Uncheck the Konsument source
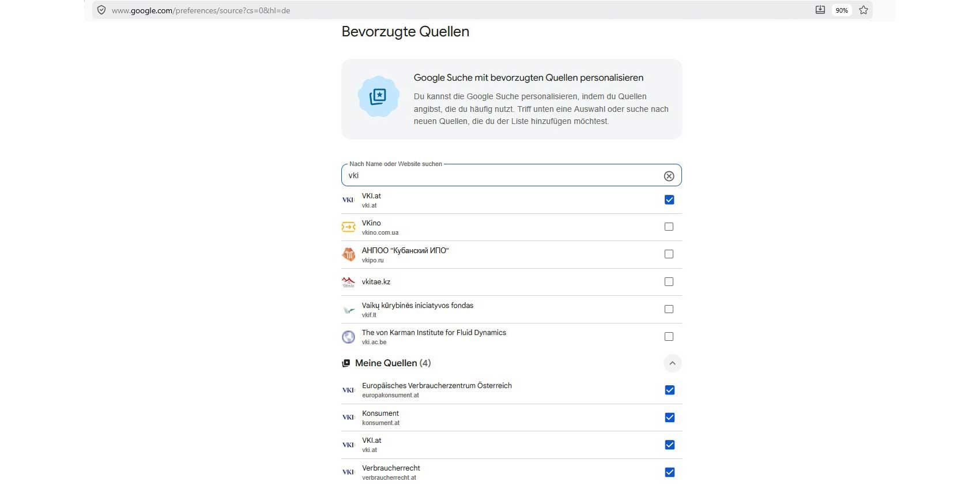Screen dimensions: 980x489 [669, 417]
